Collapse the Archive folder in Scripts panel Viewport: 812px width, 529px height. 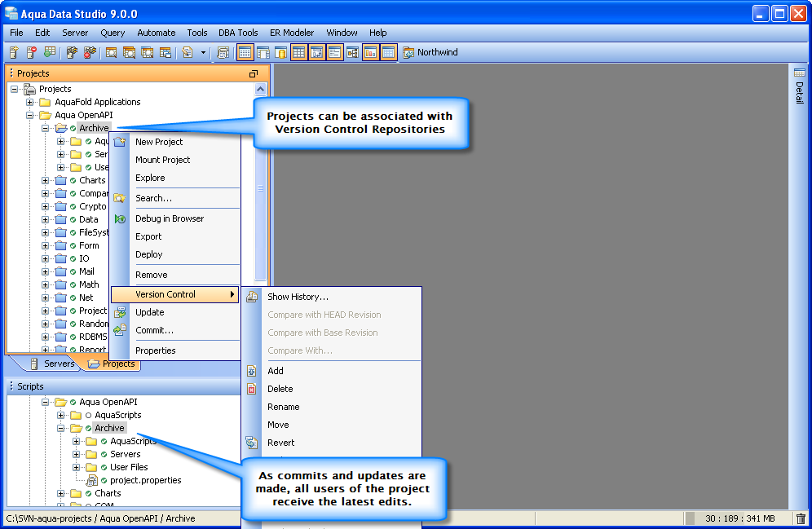60,428
